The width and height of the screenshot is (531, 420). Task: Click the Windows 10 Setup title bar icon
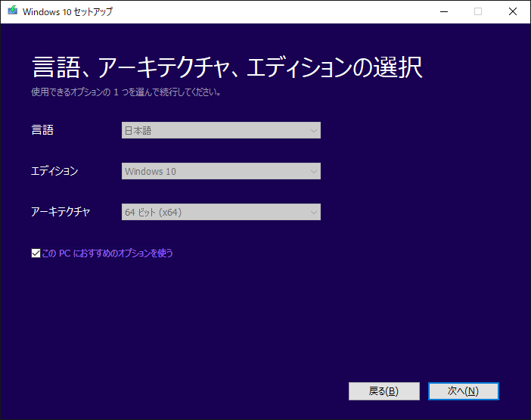(13, 11)
